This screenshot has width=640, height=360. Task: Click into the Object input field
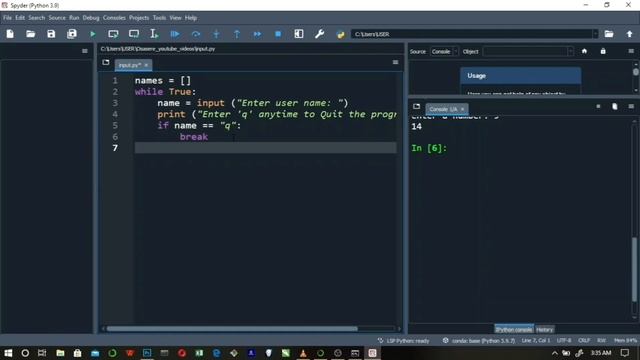click(525, 51)
